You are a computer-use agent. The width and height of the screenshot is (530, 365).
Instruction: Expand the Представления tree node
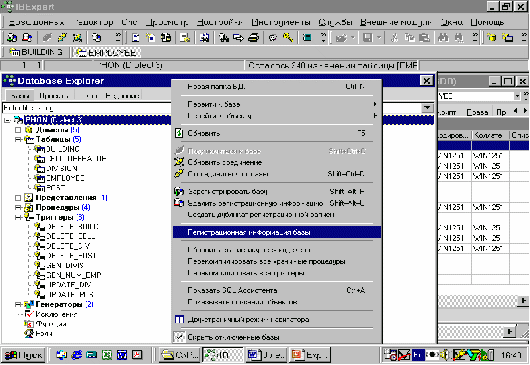[18, 198]
